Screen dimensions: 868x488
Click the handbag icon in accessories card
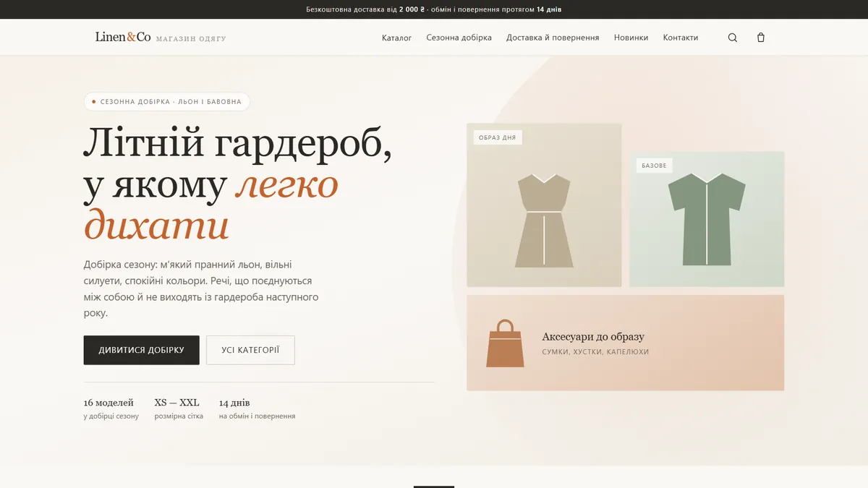point(505,343)
